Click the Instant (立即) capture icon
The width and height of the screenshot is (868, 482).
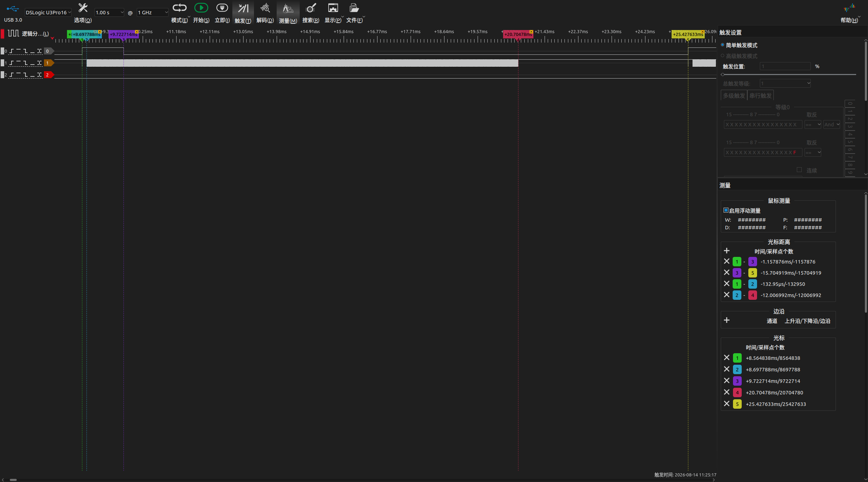click(x=222, y=8)
